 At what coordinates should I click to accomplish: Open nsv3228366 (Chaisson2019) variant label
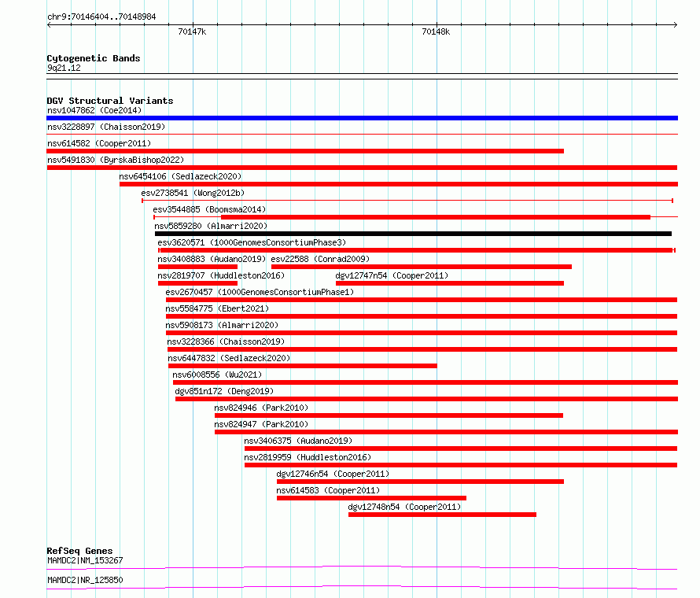tap(226, 341)
